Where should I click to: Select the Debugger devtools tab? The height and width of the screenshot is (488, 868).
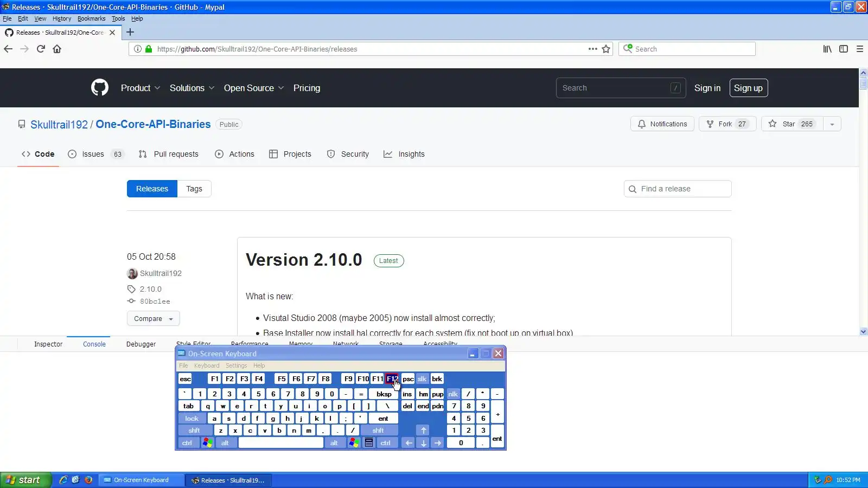pyautogui.click(x=141, y=344)
